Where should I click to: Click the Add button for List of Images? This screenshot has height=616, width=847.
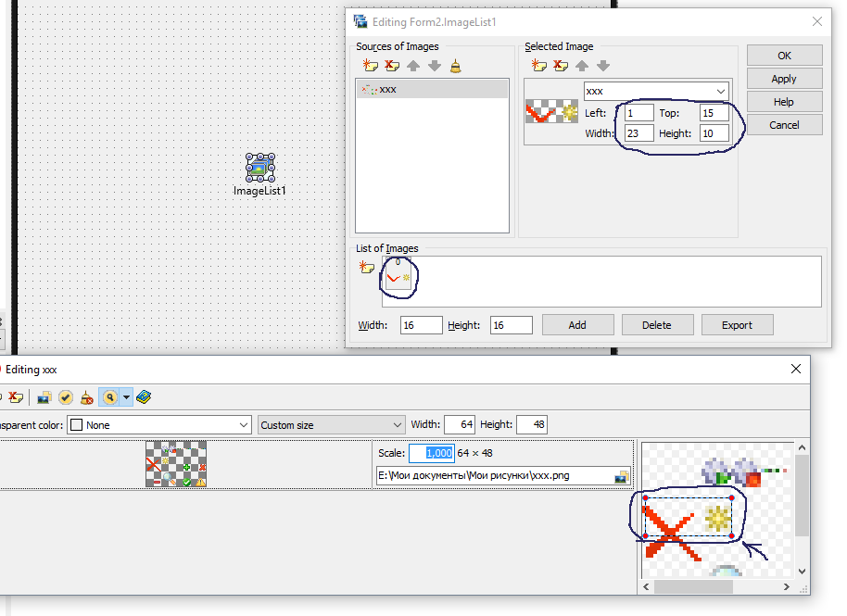(x=577, y=325)
